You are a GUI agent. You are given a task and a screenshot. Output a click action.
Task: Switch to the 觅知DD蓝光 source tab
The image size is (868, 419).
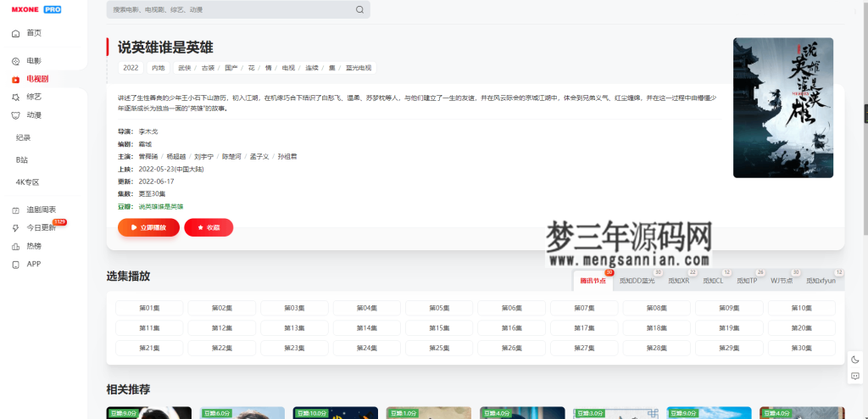coord(637,281)
